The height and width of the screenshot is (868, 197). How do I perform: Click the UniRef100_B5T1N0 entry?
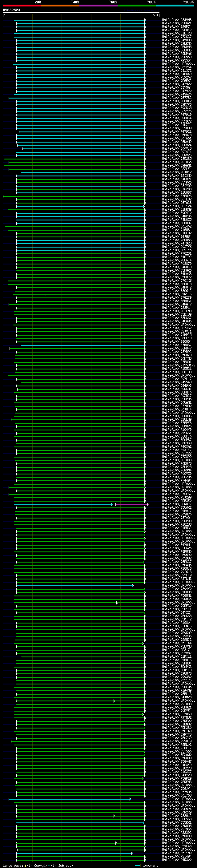coord(177,853)
